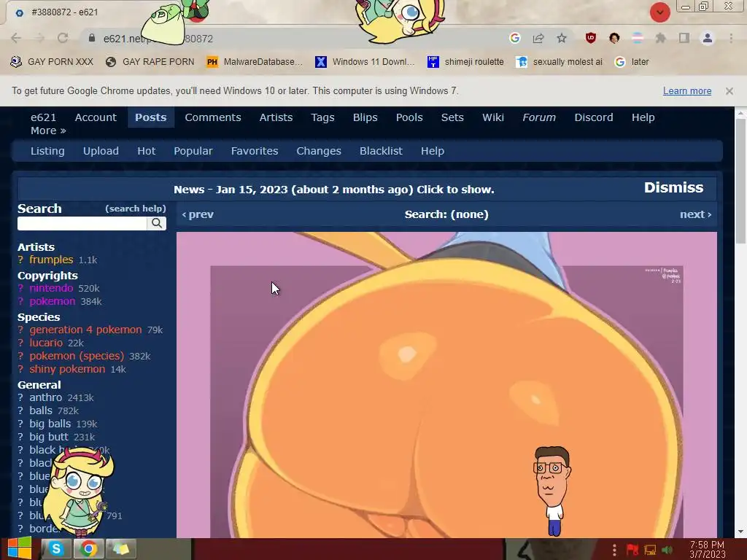
Task: Click the taskbar clock showing 7:58 PM
Action: pyautogui.click(x=707, y=550)
